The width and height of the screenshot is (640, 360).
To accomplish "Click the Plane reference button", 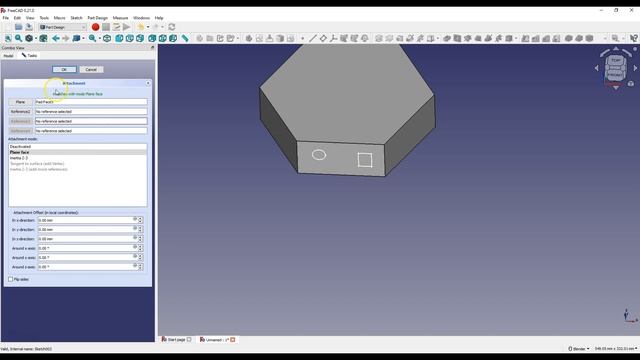I will click(x=20, y=102).
